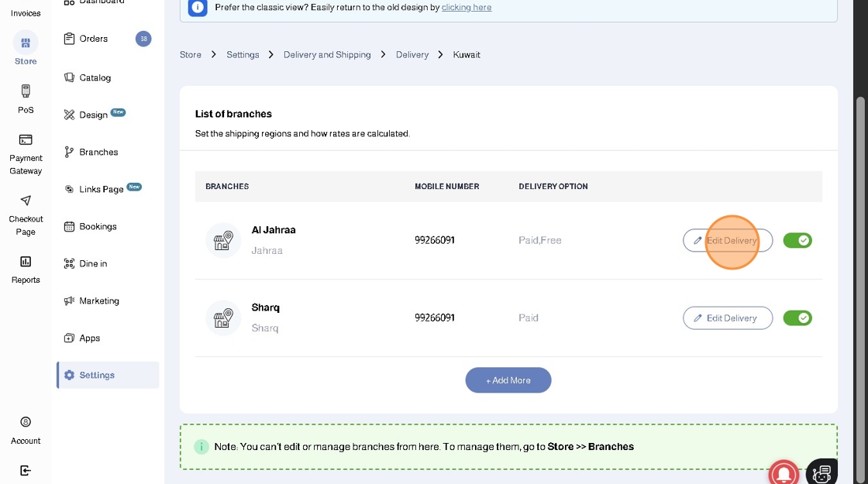Disable delivery toggle for Al Jahraa

point(797,240)
